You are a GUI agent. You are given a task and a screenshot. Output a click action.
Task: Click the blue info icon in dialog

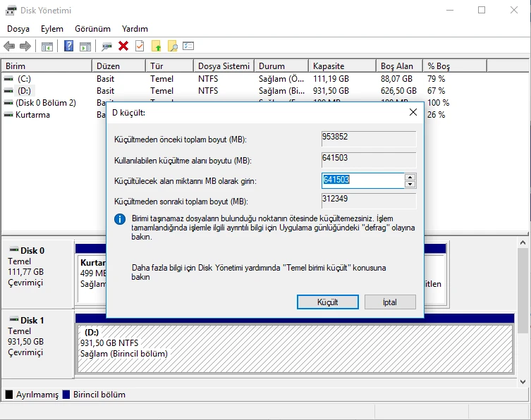click(x=120, y=219)
